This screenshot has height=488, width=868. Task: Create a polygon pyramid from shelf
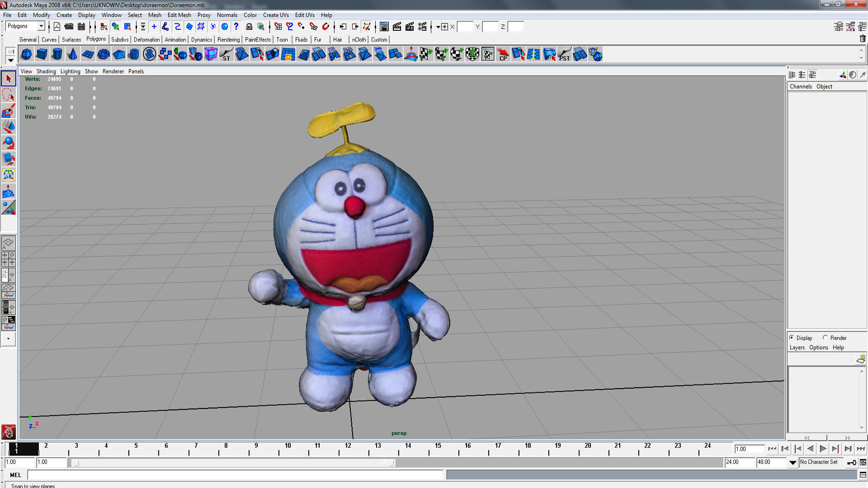[118, 55]
